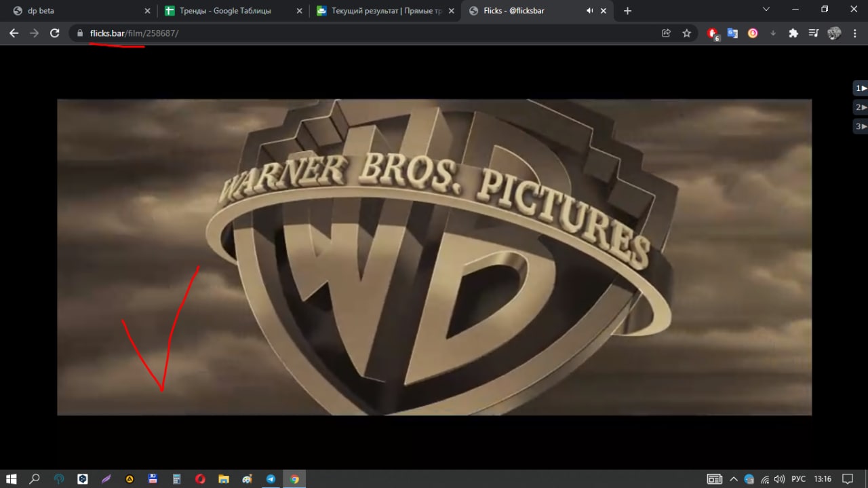
Task: Open the Extensions puzzle piece menu
Action: 793,33
